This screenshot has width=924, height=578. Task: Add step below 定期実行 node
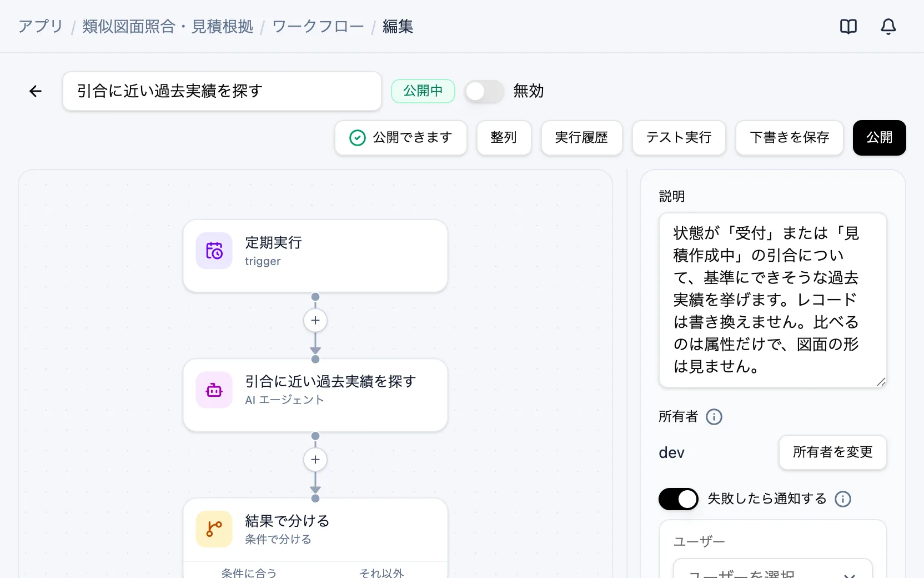coord(315,321)
